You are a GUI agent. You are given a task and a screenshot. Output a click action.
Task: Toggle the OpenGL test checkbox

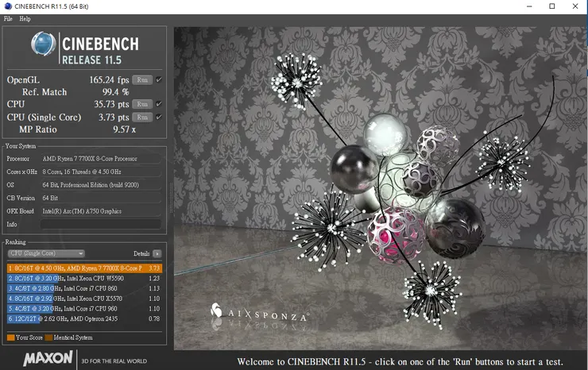click(159, 79)
